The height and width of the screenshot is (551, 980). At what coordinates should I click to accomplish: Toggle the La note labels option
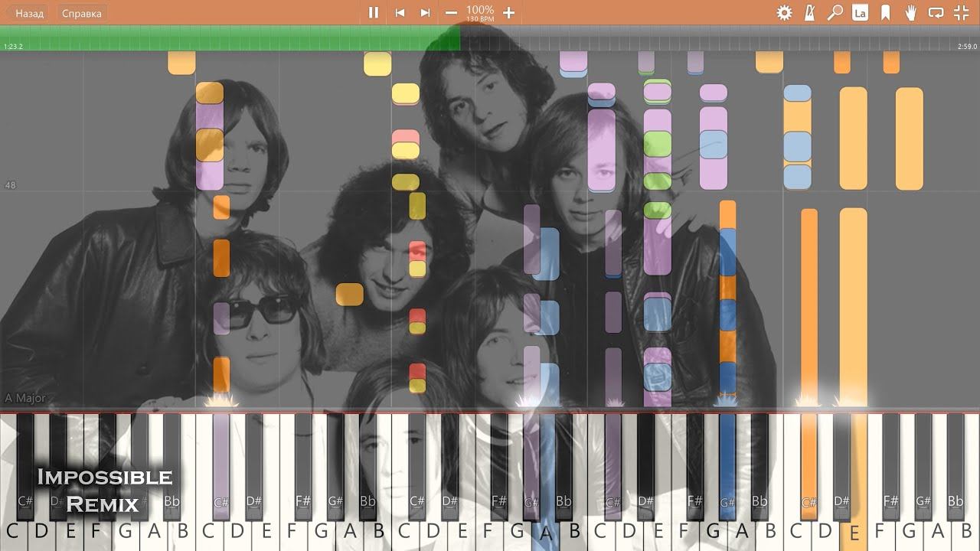click(860, 12)
